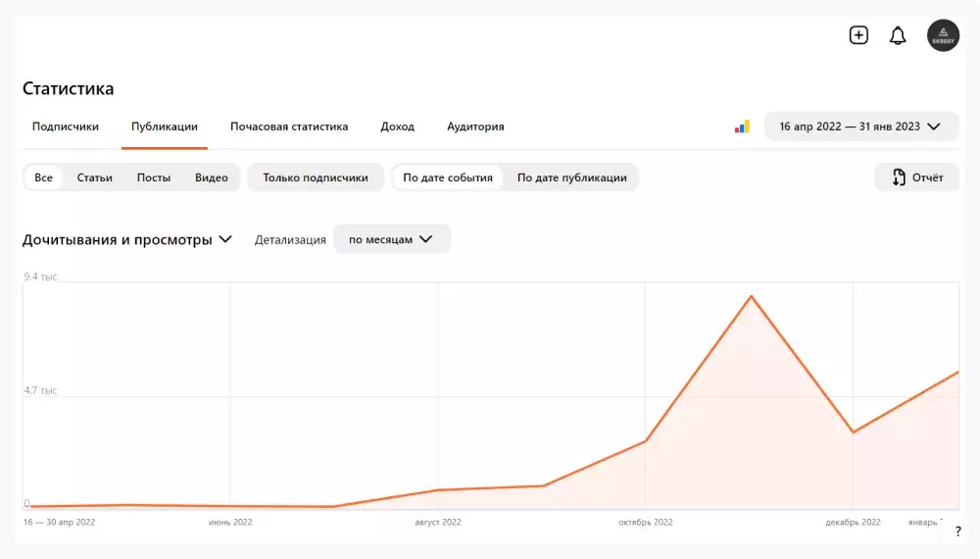Toggle Только подписчики filter
The width and height of the screenshot is (980, 559).
click(x=316, y=178)
